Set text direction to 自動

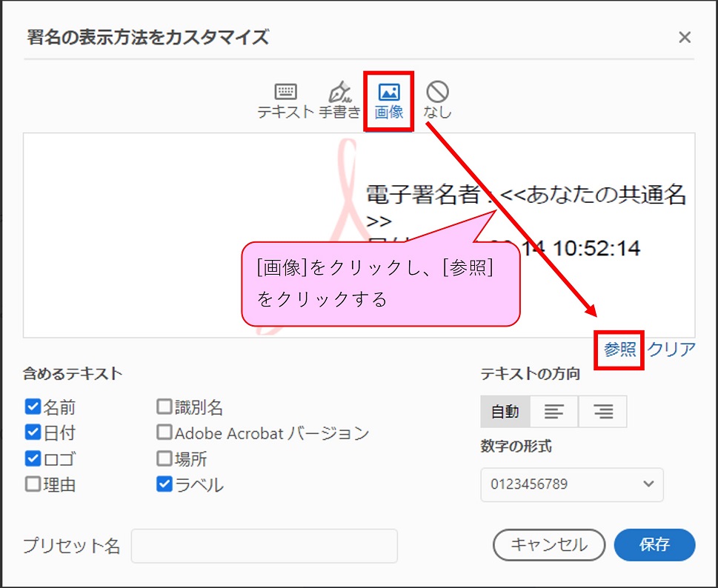click(x=505, y=412)
